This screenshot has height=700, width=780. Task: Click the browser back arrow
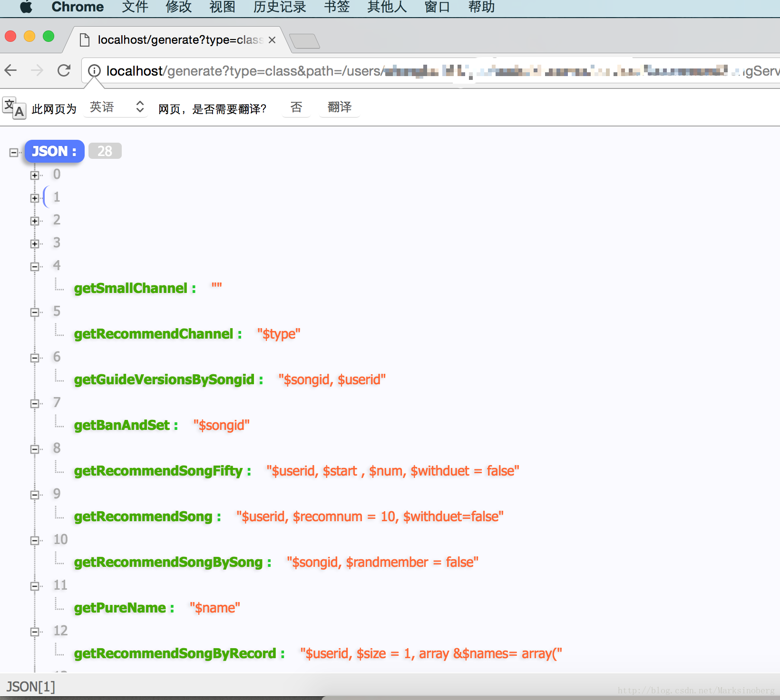click(11, 70)
